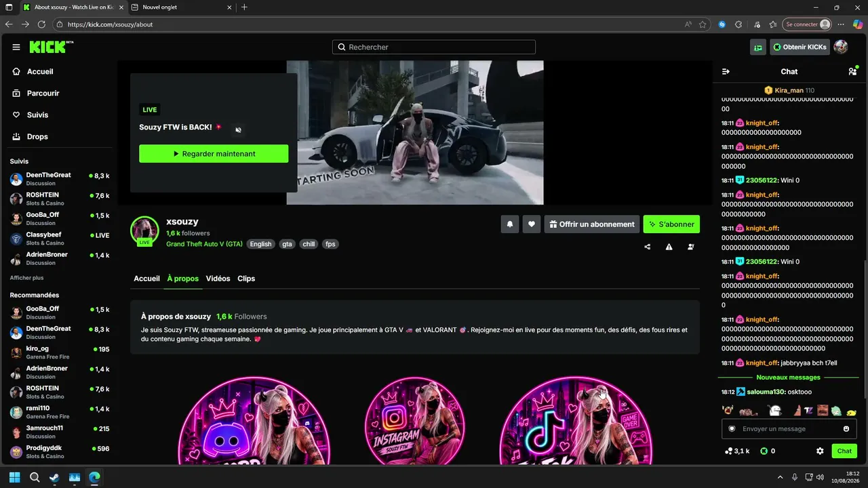
Task: Switch to the Vidéos tab
Action: (x=218, y=279)
